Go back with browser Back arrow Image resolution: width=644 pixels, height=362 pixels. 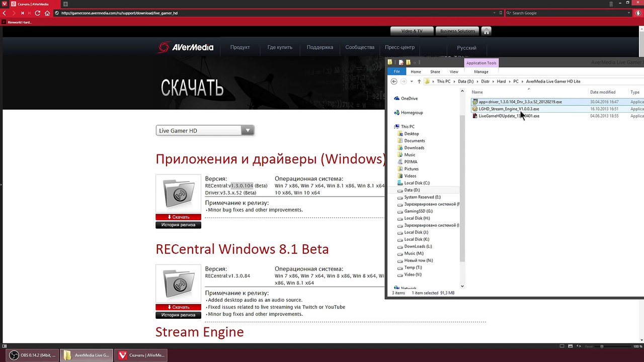[x=5, y=13]
